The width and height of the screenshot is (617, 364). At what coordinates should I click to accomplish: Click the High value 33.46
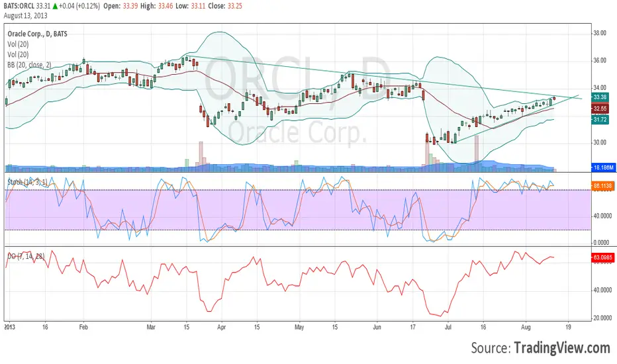point(166,6)
